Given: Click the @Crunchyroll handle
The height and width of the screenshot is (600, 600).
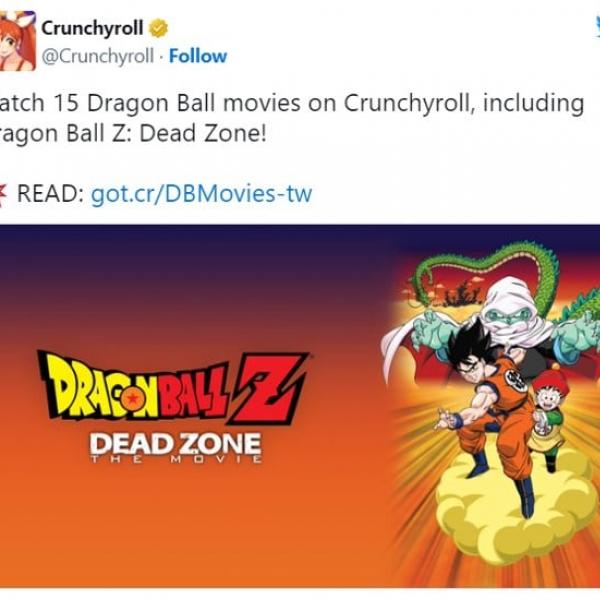Looking at the screenshot, I should tap(98, 56).
